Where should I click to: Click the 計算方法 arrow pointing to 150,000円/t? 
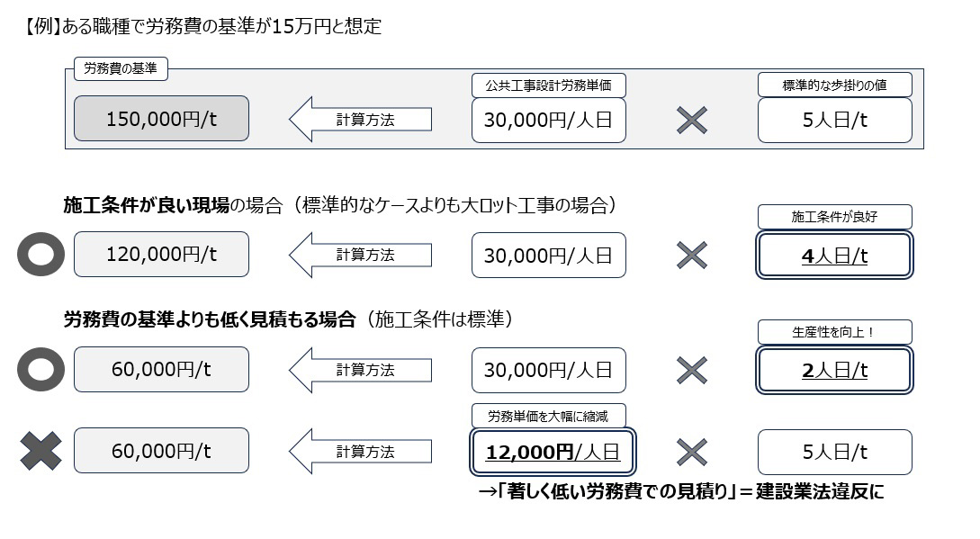point(361,120)
